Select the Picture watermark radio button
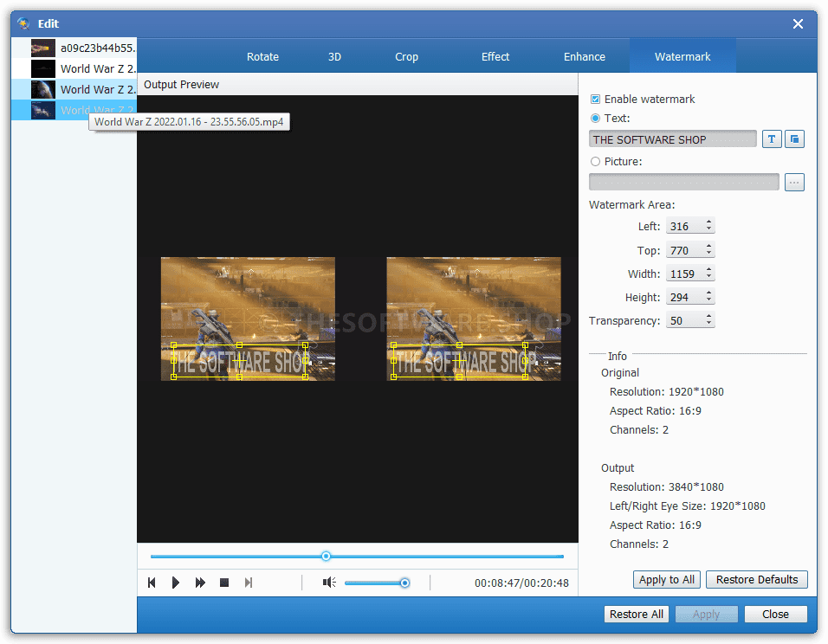This screenshot has width=828, height=644. click(x=595, y=162)
